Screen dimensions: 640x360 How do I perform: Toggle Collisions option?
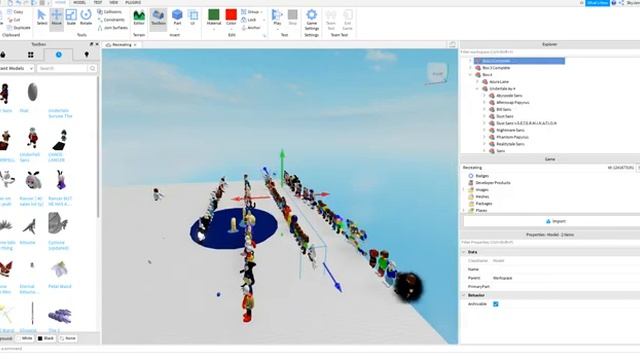tap(109, 12)
